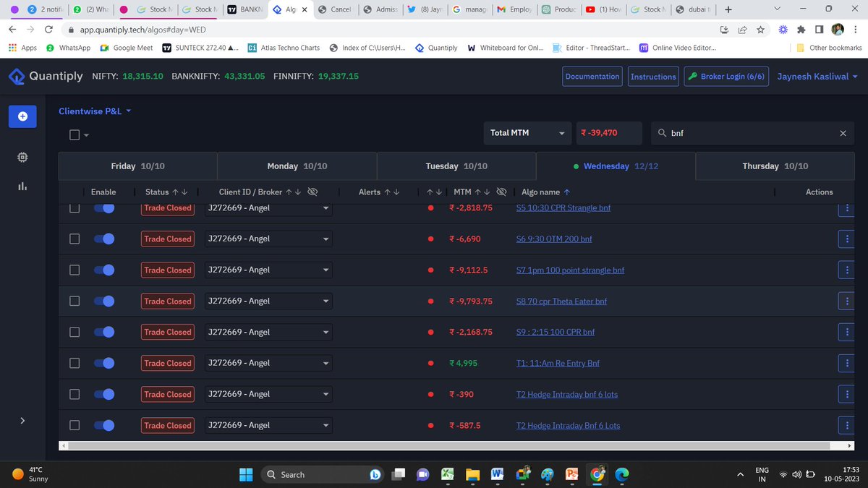Viewport: 868px width, 488px height.
Task: Open S7 1pm 100 point strangle bnf link
Action: coord(570,270)
